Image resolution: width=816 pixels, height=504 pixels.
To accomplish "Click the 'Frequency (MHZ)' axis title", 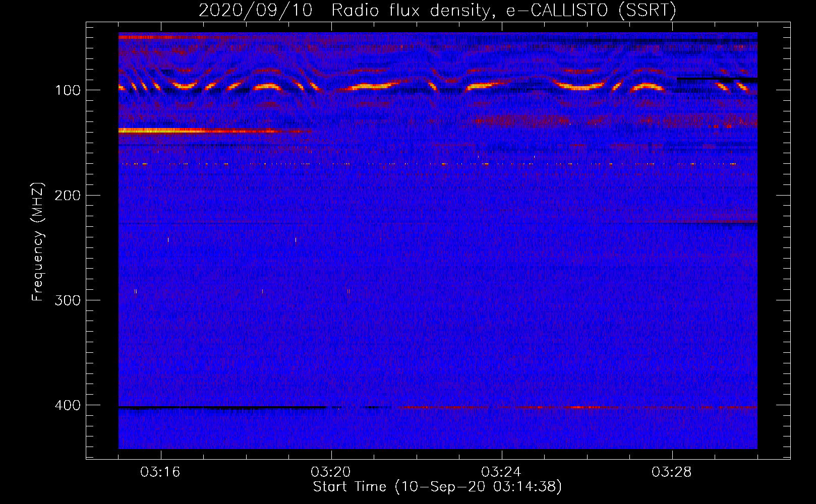I will (38, 241).
